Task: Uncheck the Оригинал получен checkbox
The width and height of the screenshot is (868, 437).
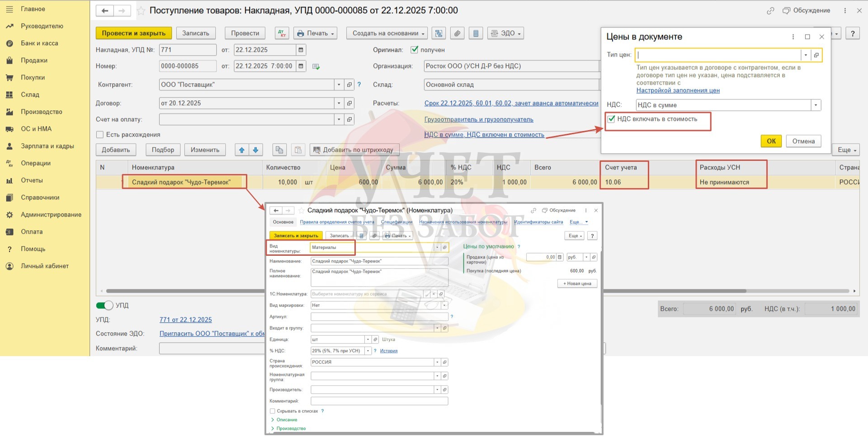Action: pyautogui.click(x=414, y=50)
